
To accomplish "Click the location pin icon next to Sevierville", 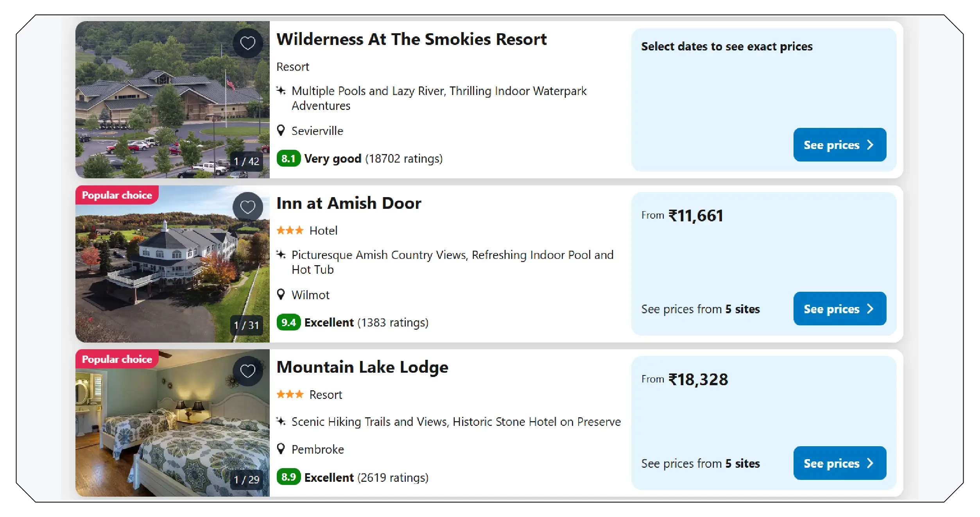I will (x=281, y=131).
